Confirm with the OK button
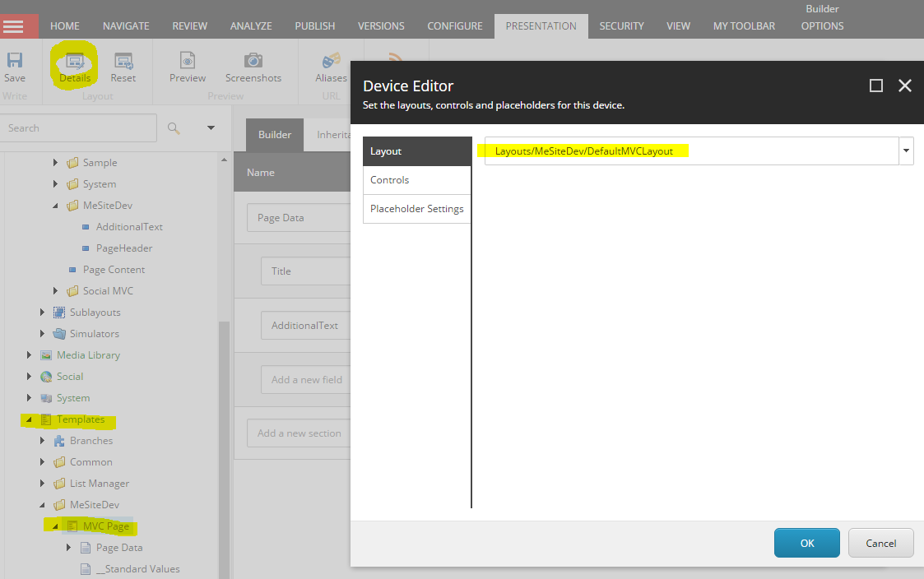924x579 pixels. [806, 543]
